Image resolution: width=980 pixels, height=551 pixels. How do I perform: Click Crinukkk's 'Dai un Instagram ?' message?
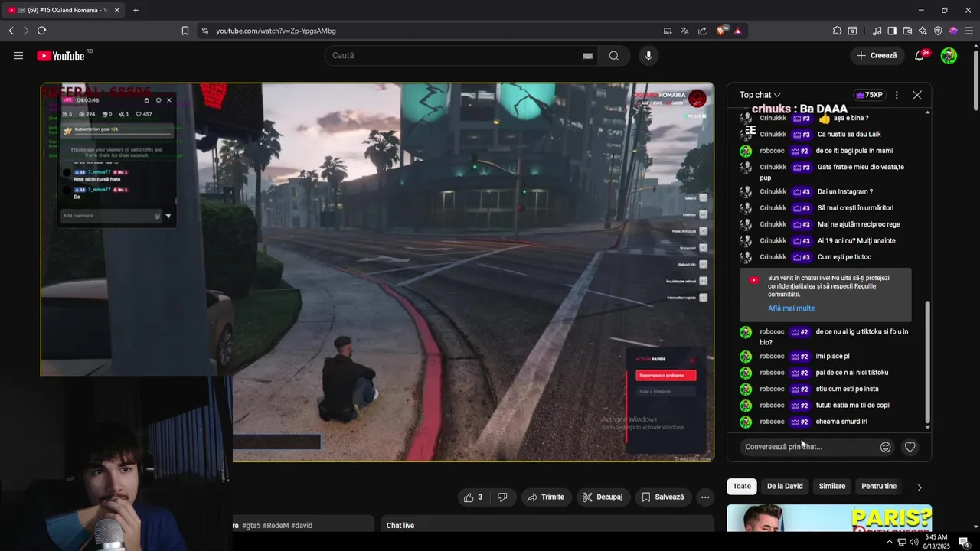click(x=845, y=191)
